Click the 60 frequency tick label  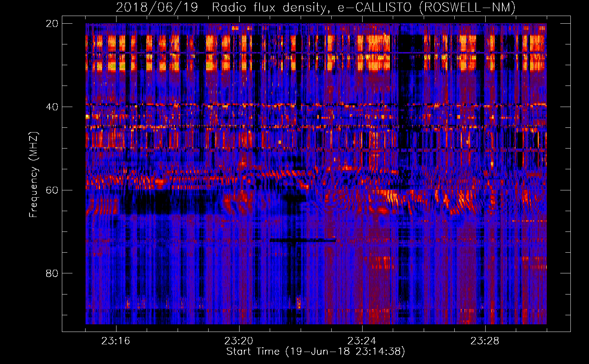(52, 190)
